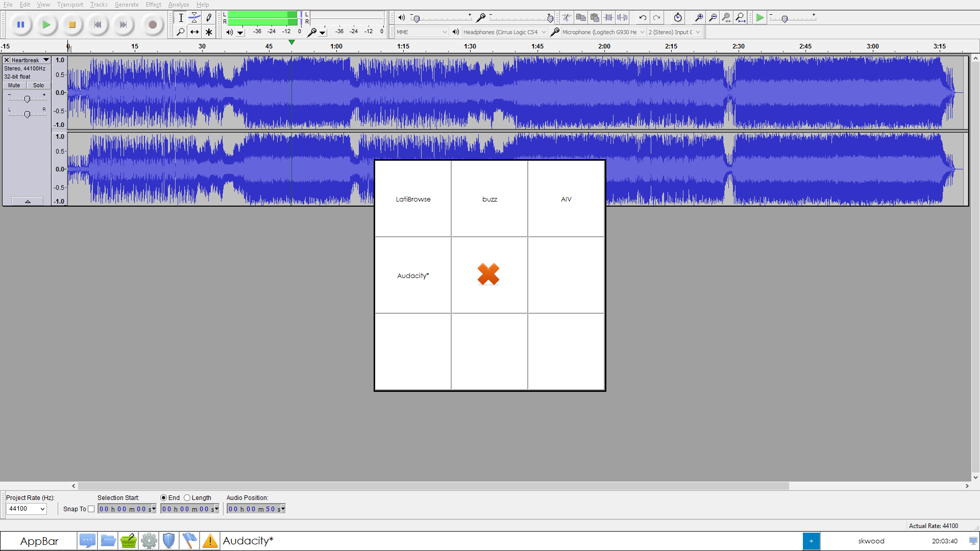The height and width of the screenshot is (551, 980).
Task: Adjust the Heartbreak track pan slider
Action: click(27, 113)
